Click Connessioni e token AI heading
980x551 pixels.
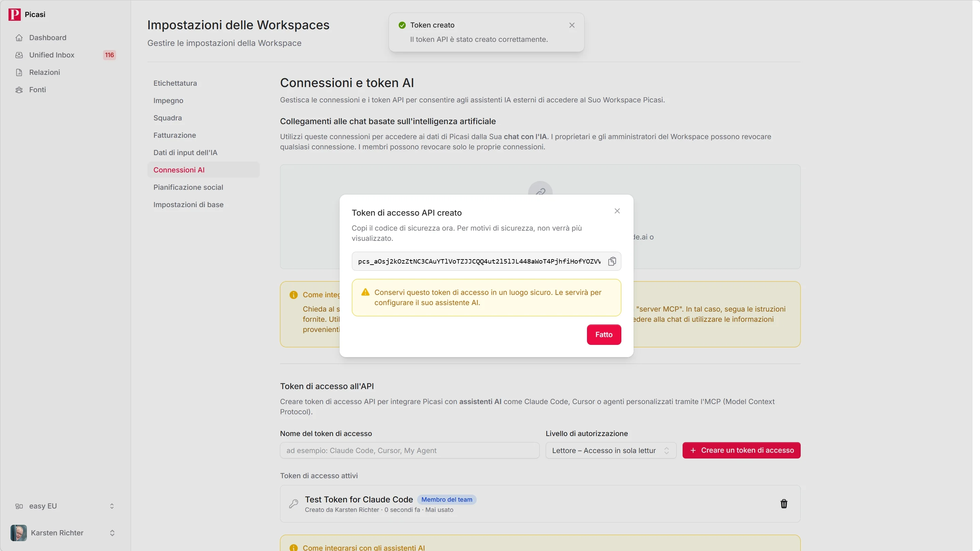click(x=347, y=83)
